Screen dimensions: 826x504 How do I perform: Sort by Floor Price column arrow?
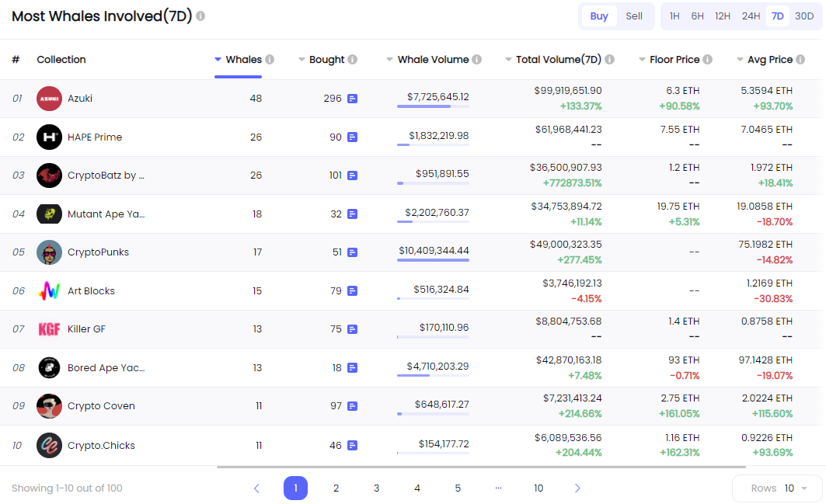coord(642,60)
